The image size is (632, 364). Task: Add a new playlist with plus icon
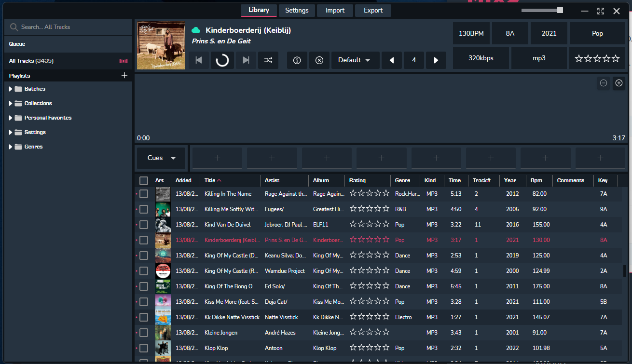(x=124, y=75)
